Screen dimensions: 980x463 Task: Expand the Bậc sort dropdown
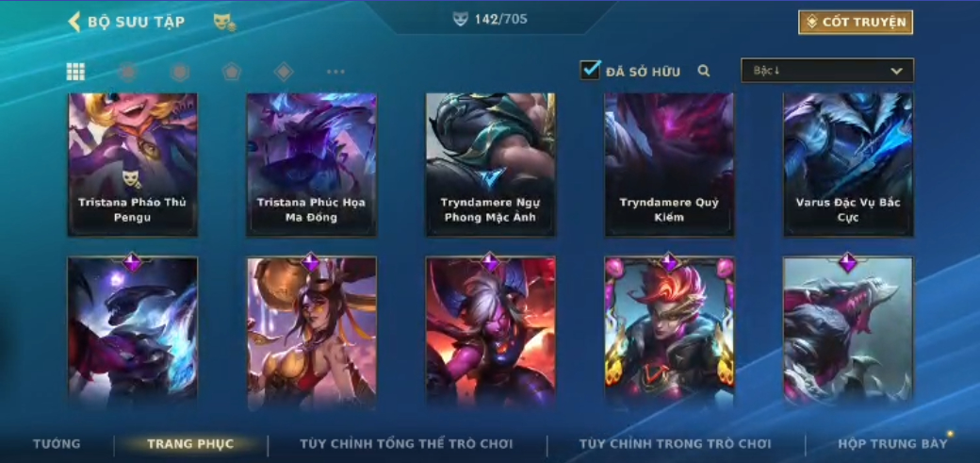point(827,71)
